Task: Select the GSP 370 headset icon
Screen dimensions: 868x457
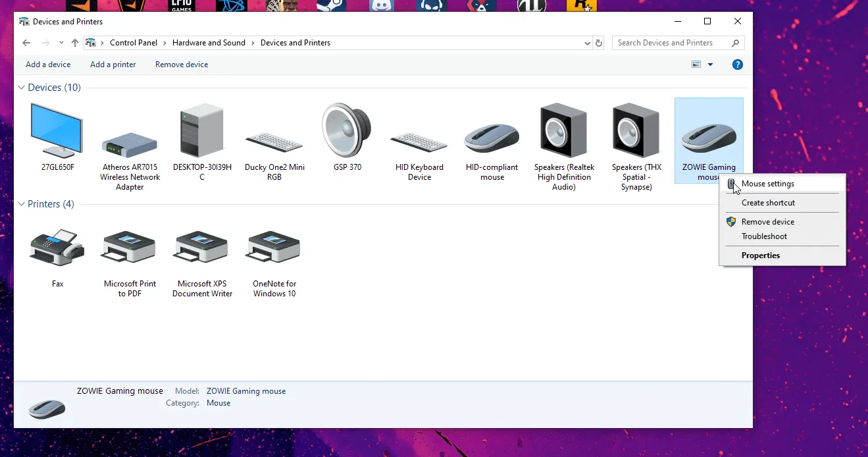Action: [347, 132]
